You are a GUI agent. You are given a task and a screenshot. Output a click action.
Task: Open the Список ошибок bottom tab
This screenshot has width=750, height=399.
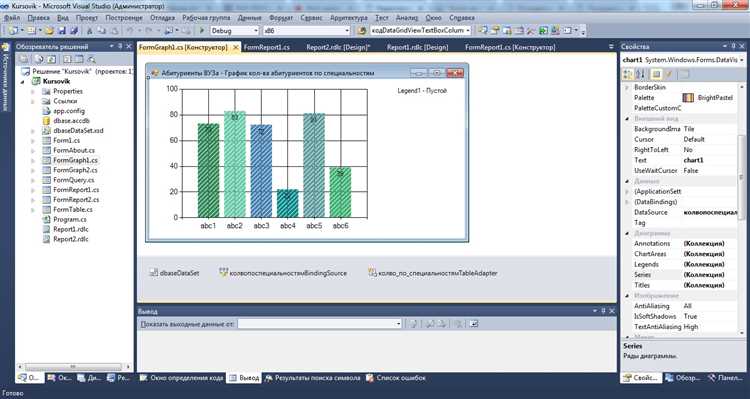pyautogui.click(x=396, y=378)
